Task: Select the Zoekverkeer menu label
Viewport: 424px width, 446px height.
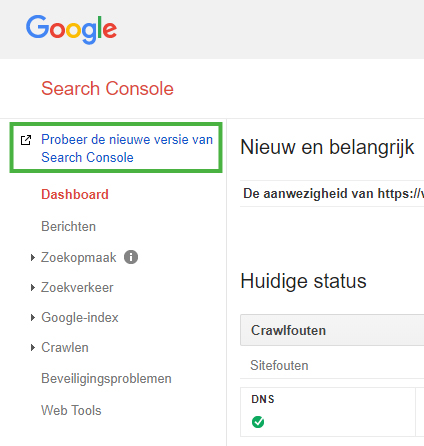Action: coord(77,287)
